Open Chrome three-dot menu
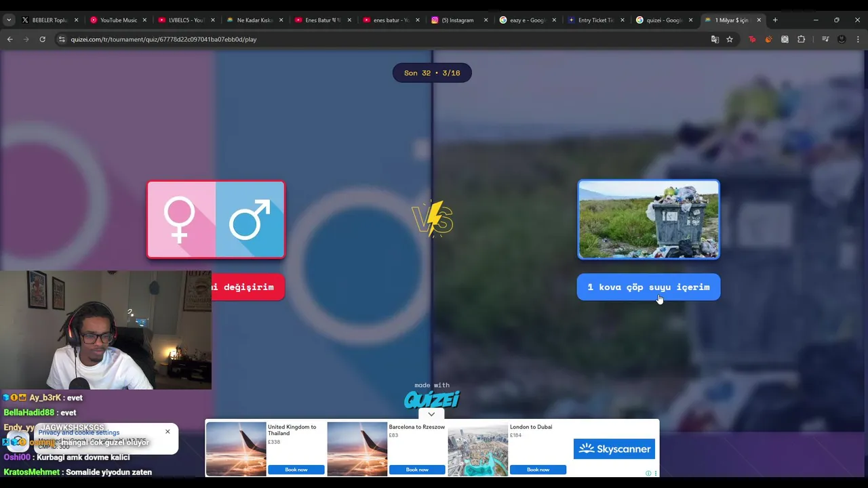Screen dimensions: 868x488 coord(858,39)
